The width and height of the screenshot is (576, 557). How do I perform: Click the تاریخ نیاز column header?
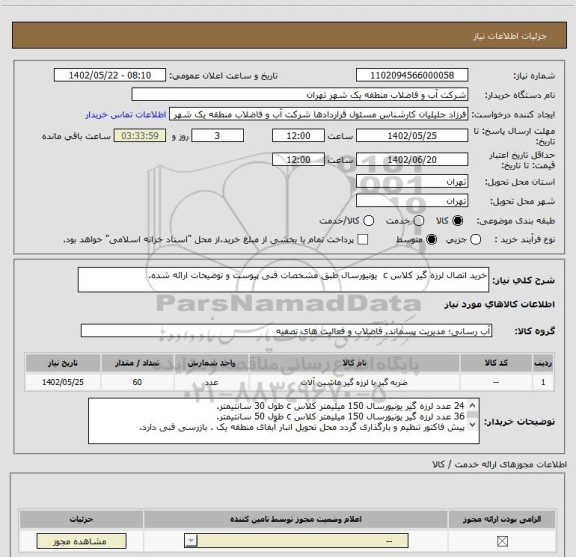[x=63, y=363]
